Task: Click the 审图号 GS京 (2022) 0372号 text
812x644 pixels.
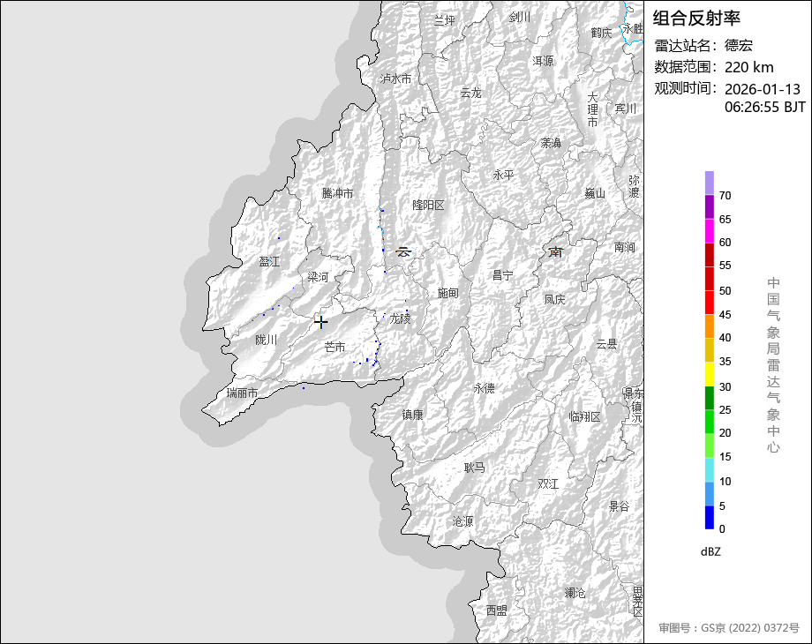Action: [x=728, y=628]
